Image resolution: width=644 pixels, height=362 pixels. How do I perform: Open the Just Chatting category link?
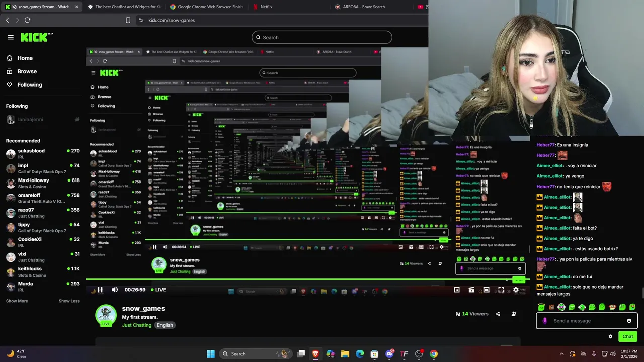coord(136,325)
